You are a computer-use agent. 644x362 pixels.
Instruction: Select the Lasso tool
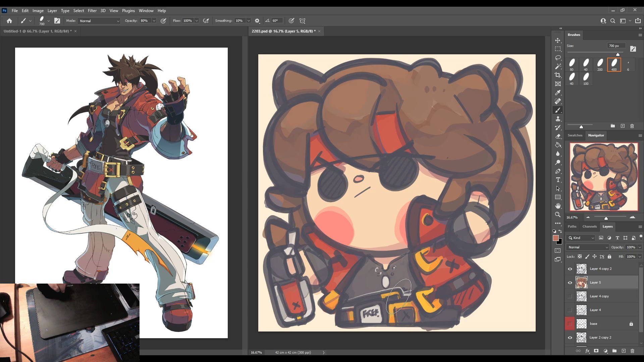tap(558, 58)
